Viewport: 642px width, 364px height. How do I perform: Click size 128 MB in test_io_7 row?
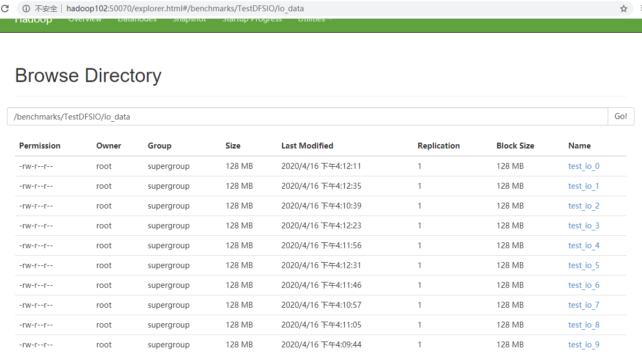[x=239, y=305]
